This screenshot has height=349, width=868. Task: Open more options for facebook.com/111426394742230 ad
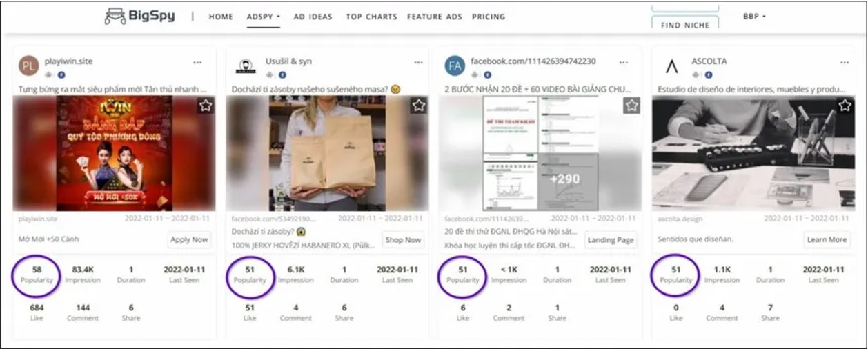(624, 63)
